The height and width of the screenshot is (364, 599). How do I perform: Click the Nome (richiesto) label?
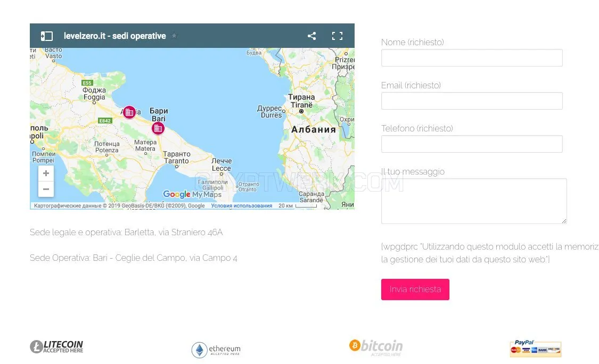(413, 42)
